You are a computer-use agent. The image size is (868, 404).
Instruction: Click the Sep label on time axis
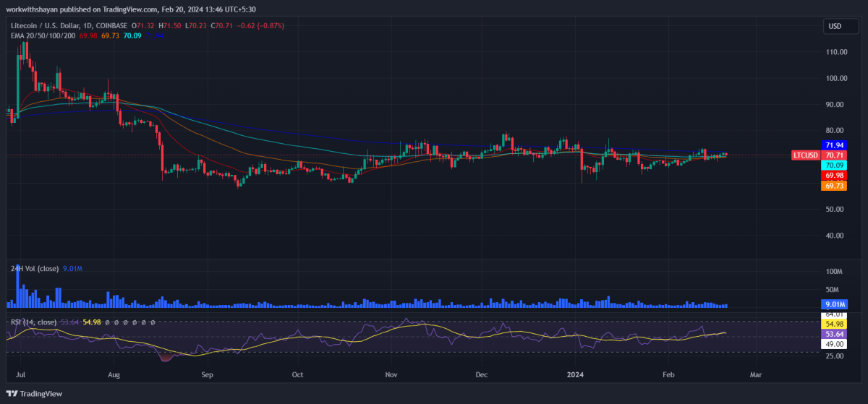point(207,376)
